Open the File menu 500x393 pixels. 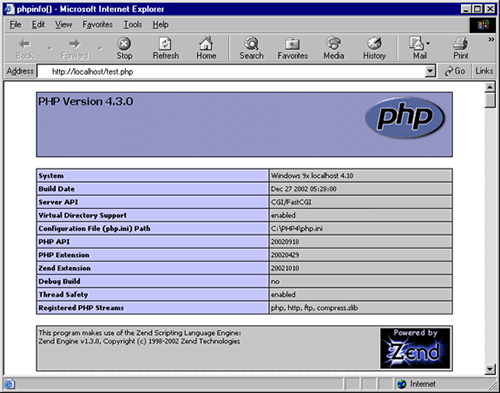point(15,25)
